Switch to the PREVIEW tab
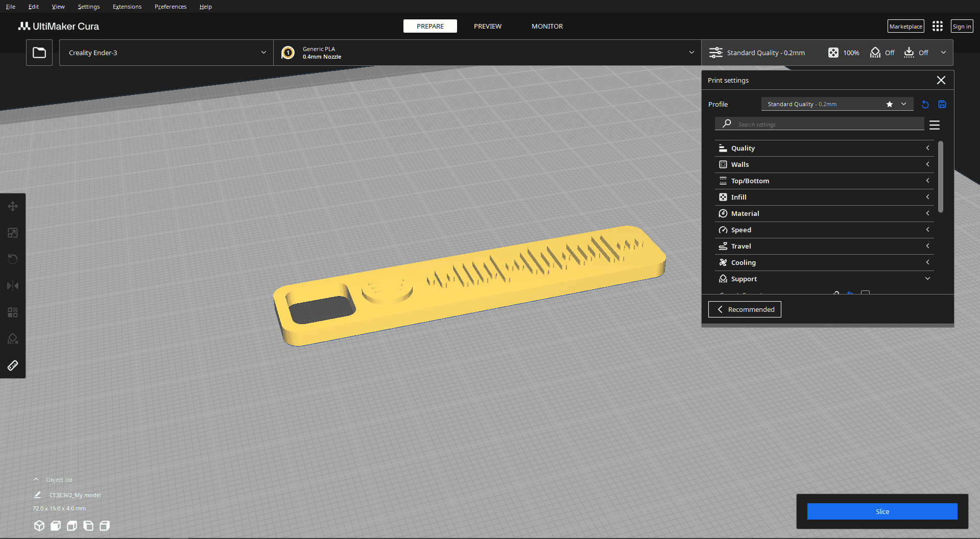 487,26
